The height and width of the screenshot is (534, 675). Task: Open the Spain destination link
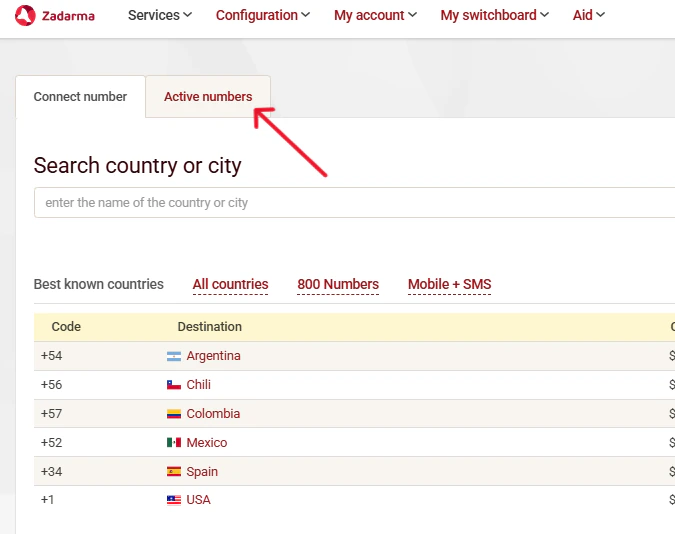(x=202, y=472)
